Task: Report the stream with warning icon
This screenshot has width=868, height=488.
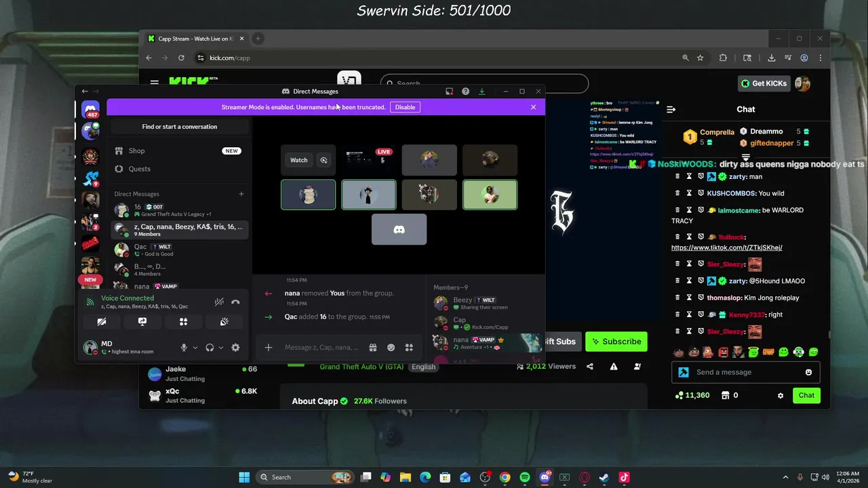Action: [614, 367]
